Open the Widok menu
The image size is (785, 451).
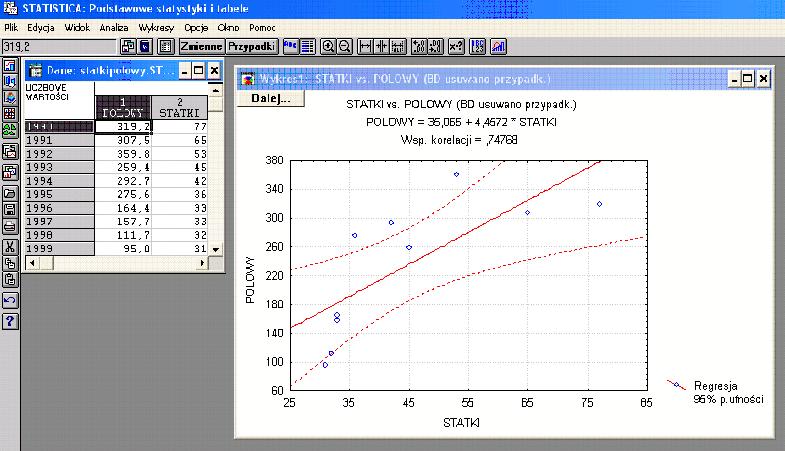77,28
